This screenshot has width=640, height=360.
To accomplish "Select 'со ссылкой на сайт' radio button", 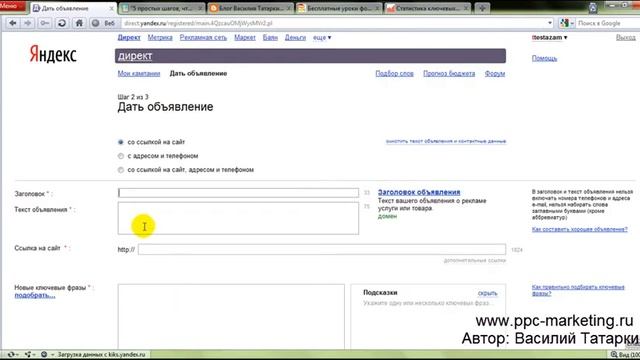I will click(x=120, y=142).
